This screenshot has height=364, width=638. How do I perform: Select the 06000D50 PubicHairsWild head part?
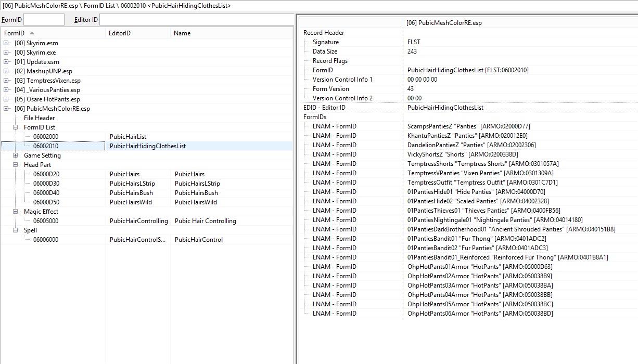[147, 202]
